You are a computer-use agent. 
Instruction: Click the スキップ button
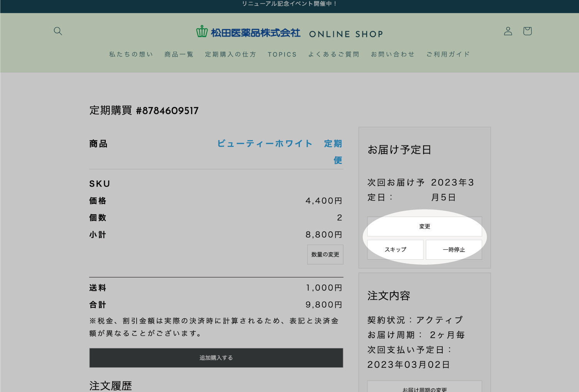click(x=395, y=250)
